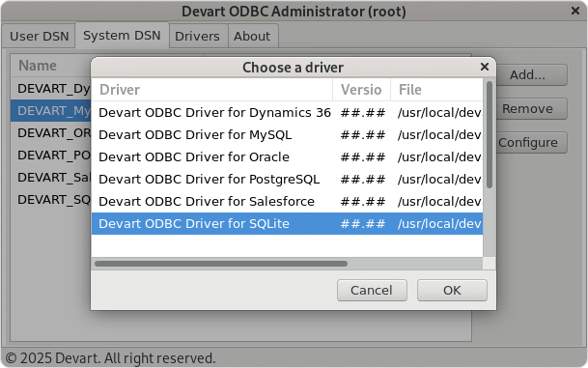Switch to the User DSN tab

coord(39,36)
